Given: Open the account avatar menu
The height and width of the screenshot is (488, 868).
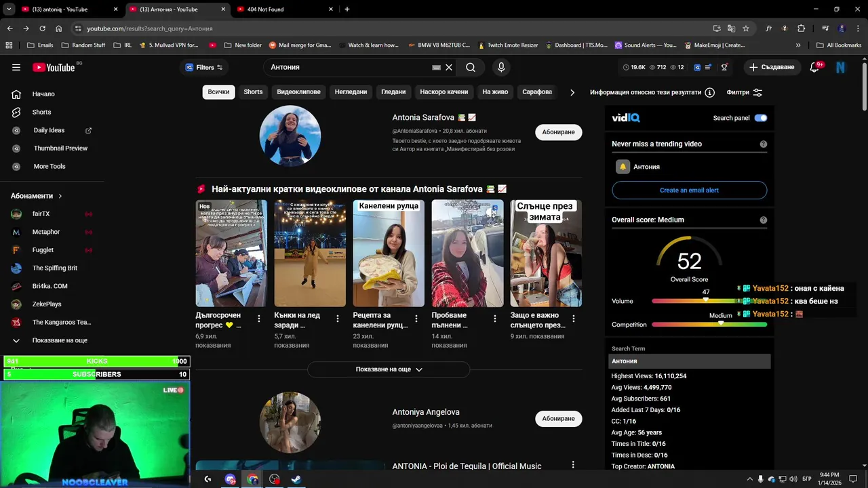Looking at the screenshot, I should click(x=841, y=67).
